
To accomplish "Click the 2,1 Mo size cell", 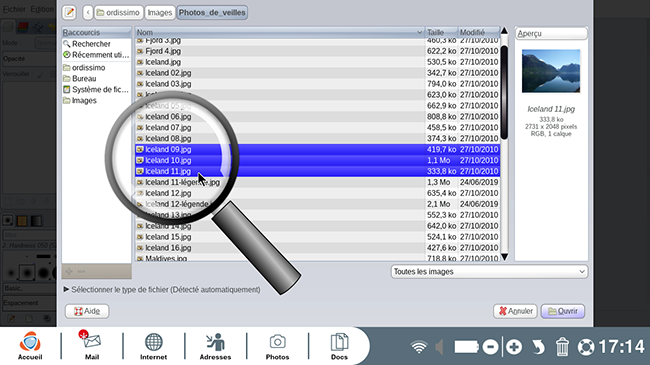I will (439, 204).
